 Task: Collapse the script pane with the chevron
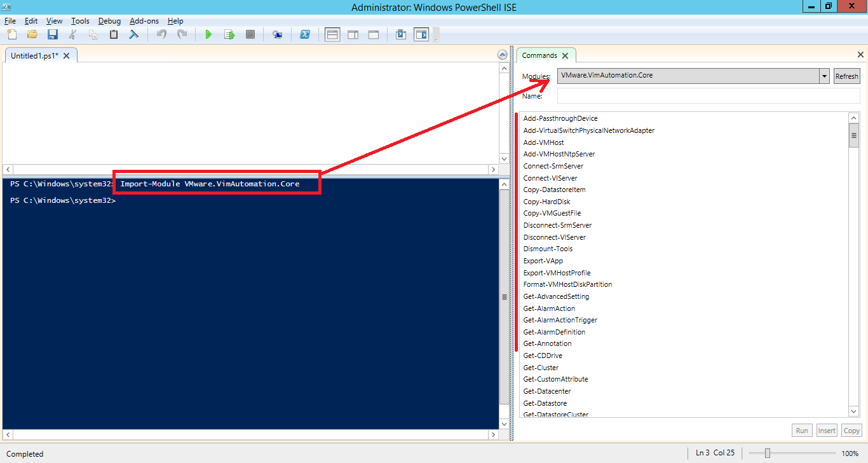(x=502, y=55)
